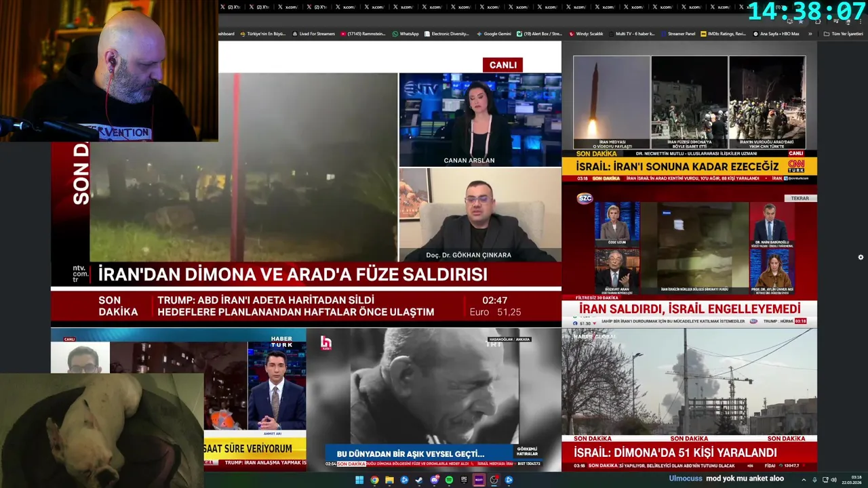Click the stream clock overlay 14:38:07
Image resolution: width=868 pixels, height=488 pixels.
tap(807, 11)
